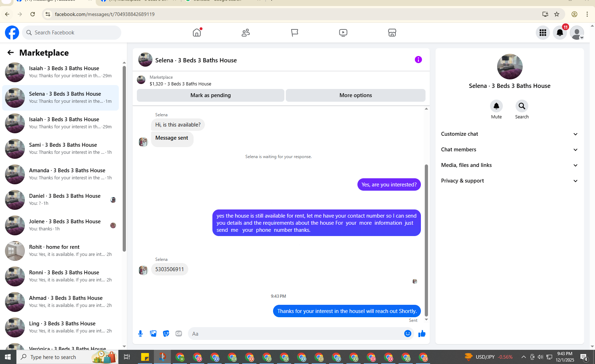The image size is (595, 364).
Task: Open Sami's 3 Beds 3 Baths chat
Action: (61, 149)
